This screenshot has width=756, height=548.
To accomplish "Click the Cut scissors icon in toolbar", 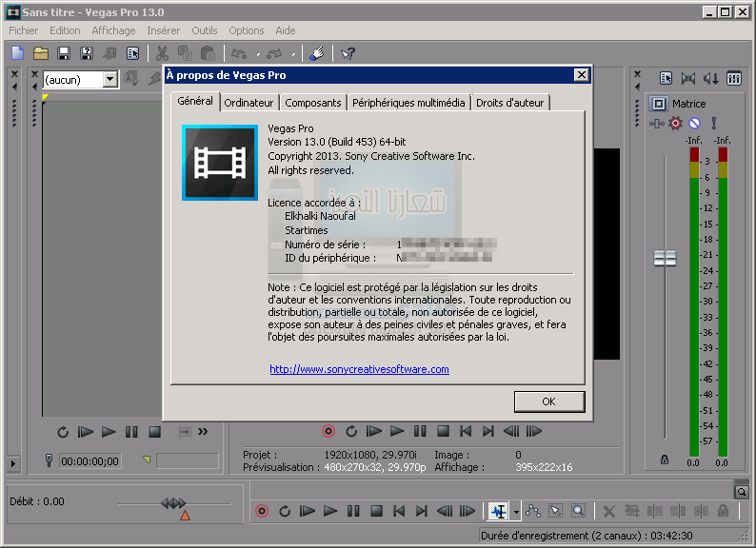I will point(162,53).
